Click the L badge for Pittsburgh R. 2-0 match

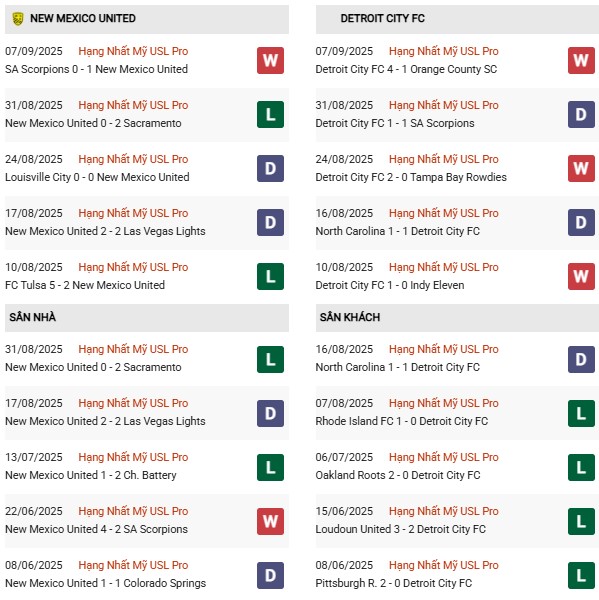tap(581, 575)
